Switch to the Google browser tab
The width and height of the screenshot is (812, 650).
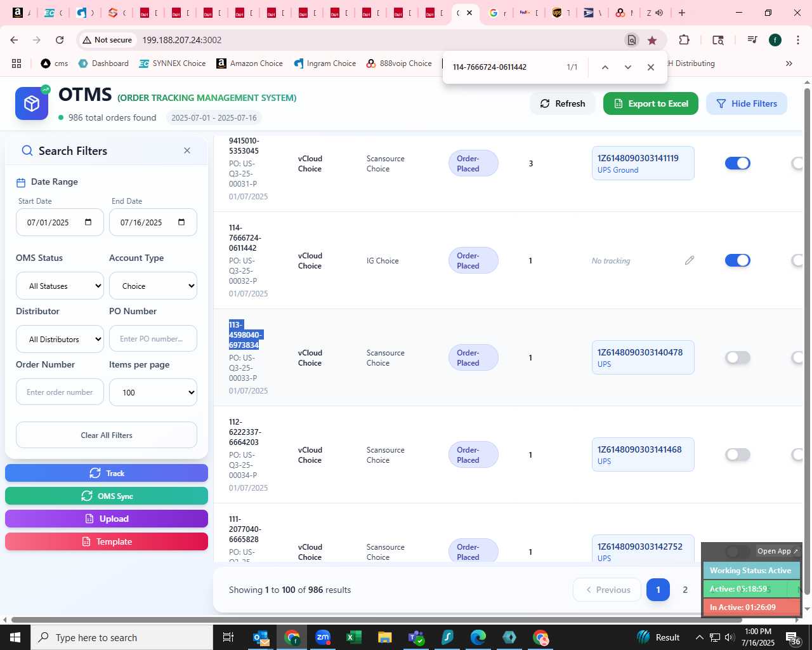tap(497, 13)
